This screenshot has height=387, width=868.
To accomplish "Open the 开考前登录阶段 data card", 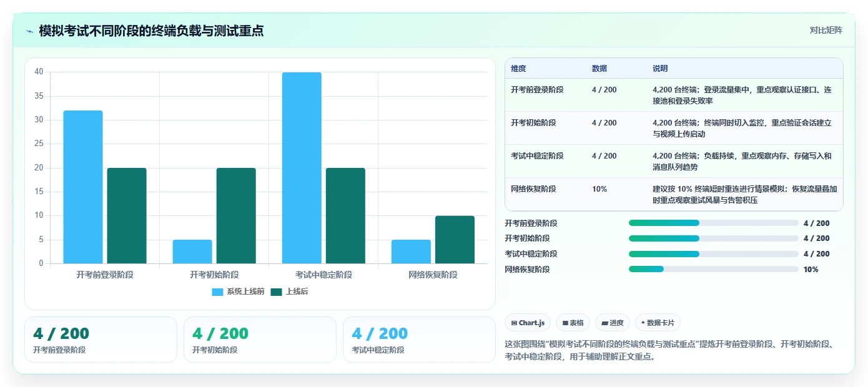I will click(101, 340).
